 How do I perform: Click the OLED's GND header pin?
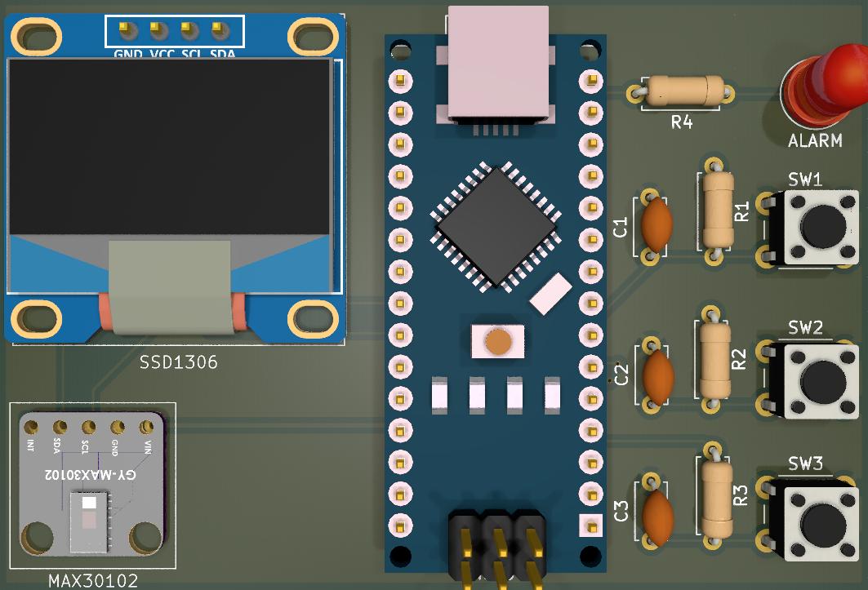[x=127, y=30]
